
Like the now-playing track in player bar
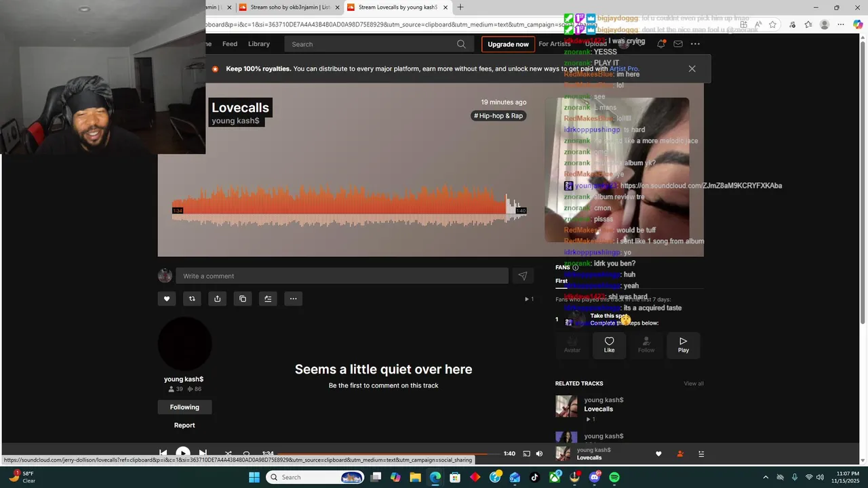tap(658, 454)
